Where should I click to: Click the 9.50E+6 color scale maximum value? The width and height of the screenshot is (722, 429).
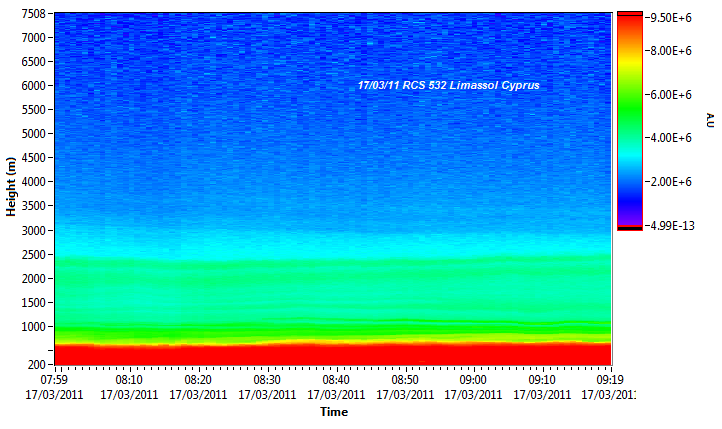point(668,18)
